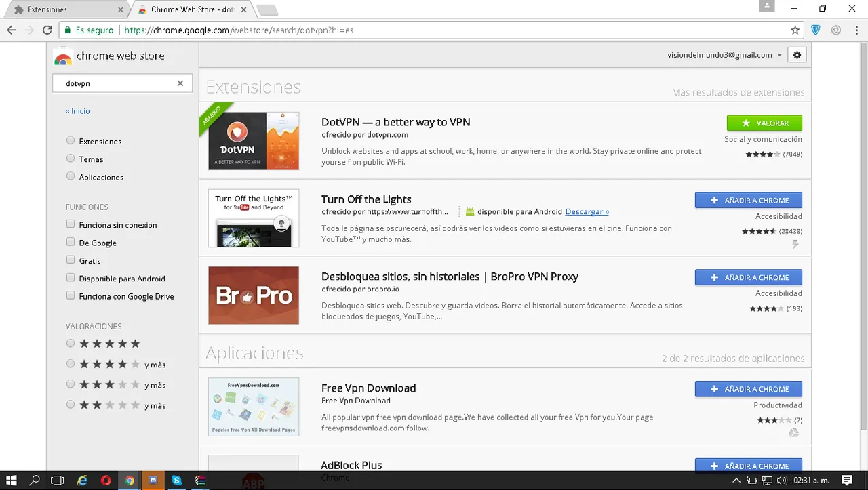This screenshot has width=868, height=490.
Task: Click the Google Drive icon under Productividad
Action: tap(794, 432)
